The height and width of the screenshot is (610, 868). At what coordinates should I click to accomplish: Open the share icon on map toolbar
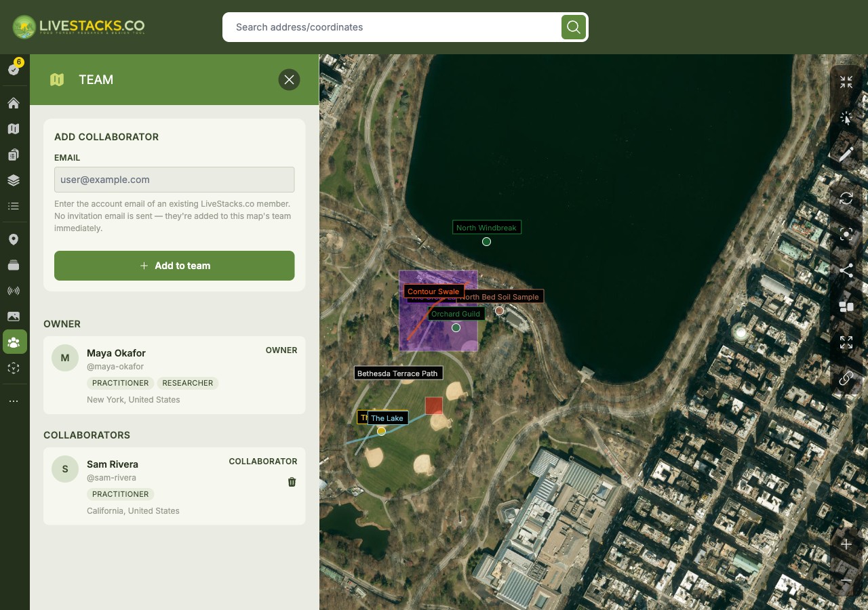click(x=846, y=270)
